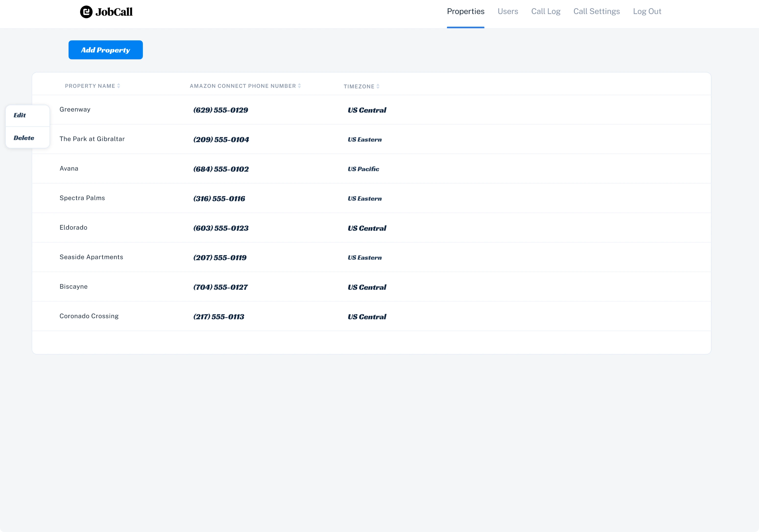Navigate to Call Settings
This screenshot has height=532, width=759.
coord(596,11)
